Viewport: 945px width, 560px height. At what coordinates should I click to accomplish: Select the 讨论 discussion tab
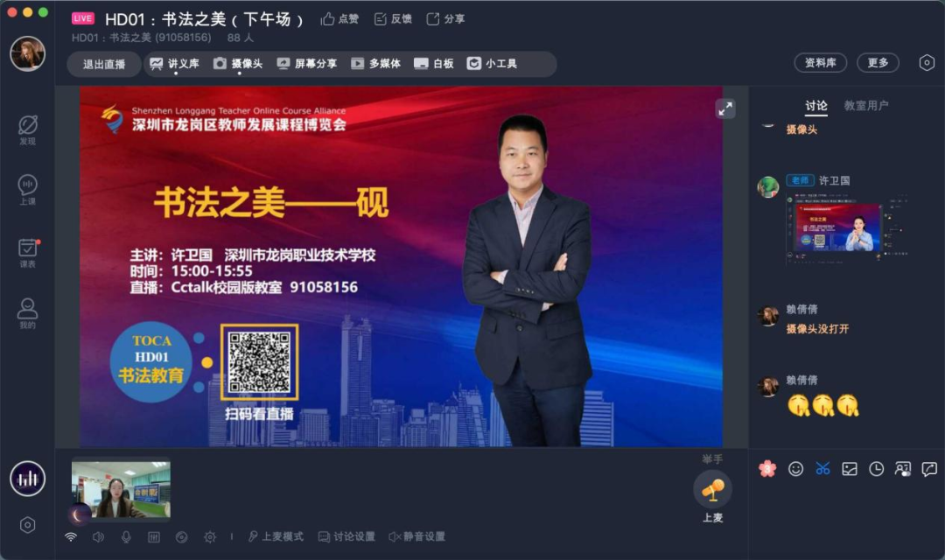816,106
